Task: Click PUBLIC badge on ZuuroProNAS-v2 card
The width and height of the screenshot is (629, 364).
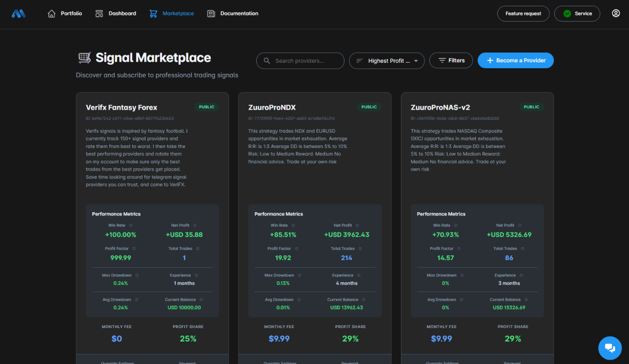Action: tap(531, 107)
